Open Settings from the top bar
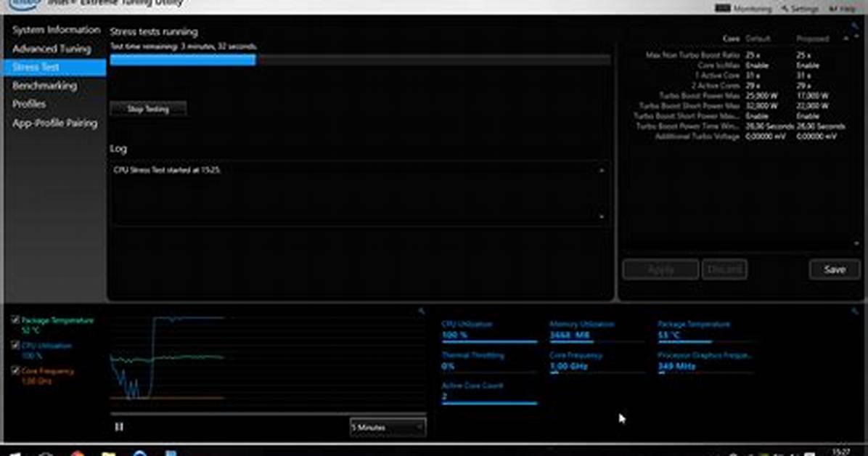 point(799,8)
